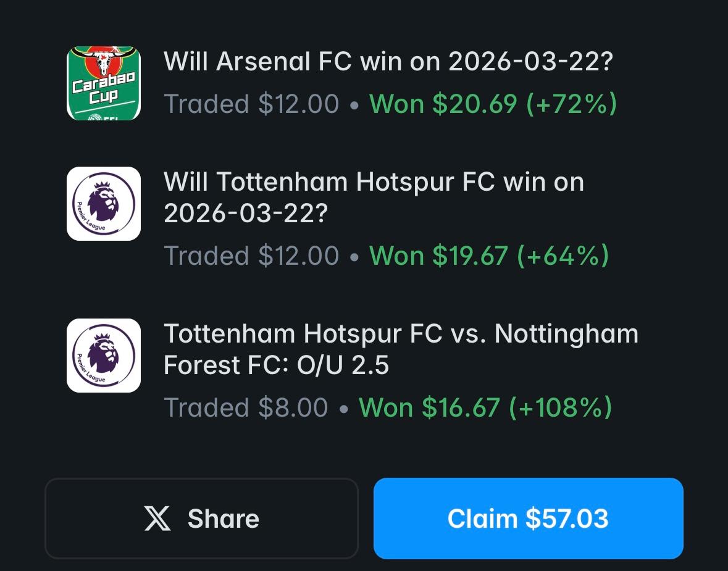Click the X logo in Share button
Image resolution: width=728 pixels, height=571 pixels.
click(x=157, y=518)
